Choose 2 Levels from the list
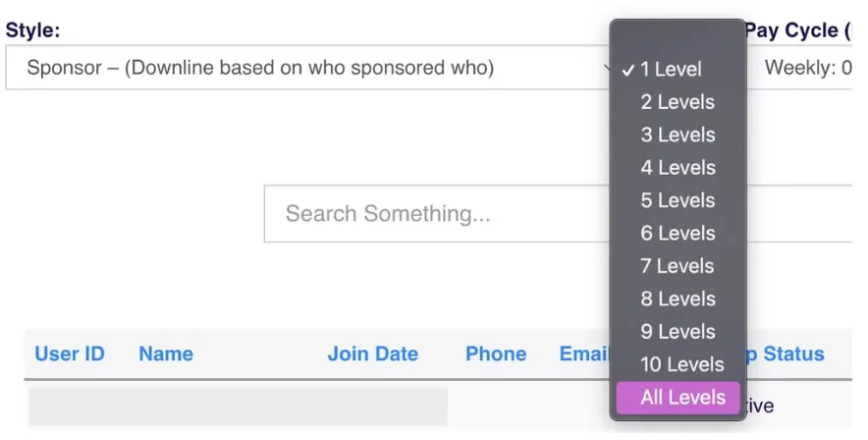This screenshot has height=440, width=868. [678, 102]
